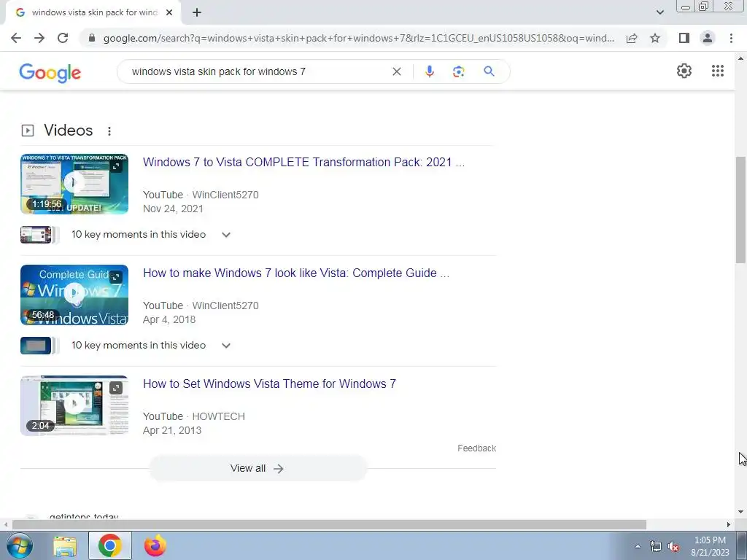Open the Windows Start orb
This screenshot has width=747, height=560.
pyautogui.click(x=20, y=545)
